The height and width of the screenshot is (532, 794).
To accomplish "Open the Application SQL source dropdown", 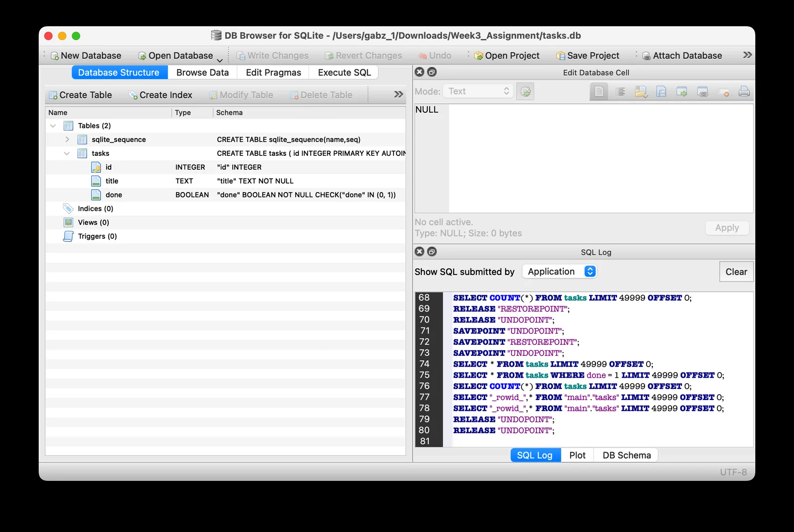I will click(559, 271).
